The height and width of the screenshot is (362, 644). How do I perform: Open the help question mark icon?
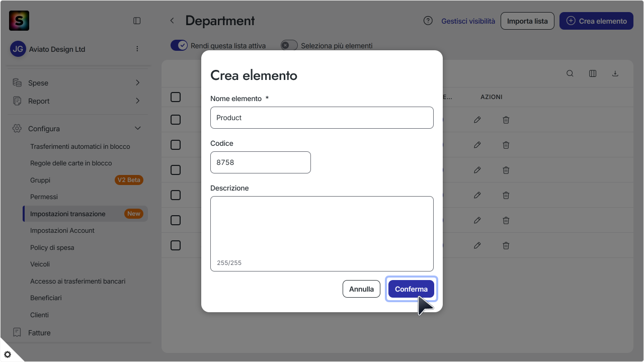click(x=428, y=21)
